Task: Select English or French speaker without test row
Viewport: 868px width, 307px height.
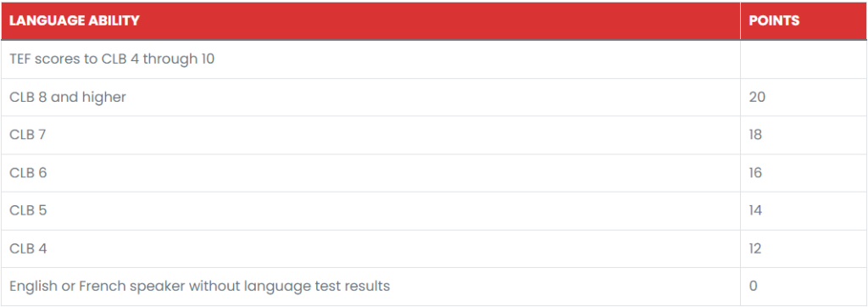Action: 434,287
